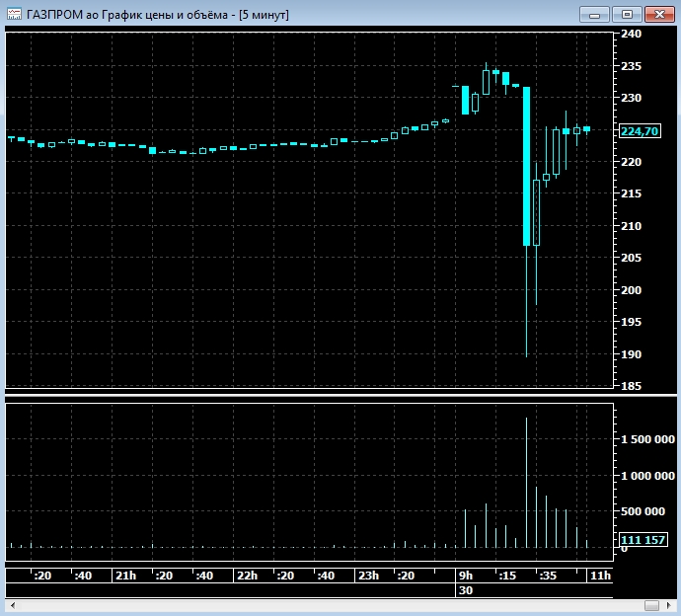681x616 pixels.
Task: Click the 9h marker on time axis
Action: [465, 576]
